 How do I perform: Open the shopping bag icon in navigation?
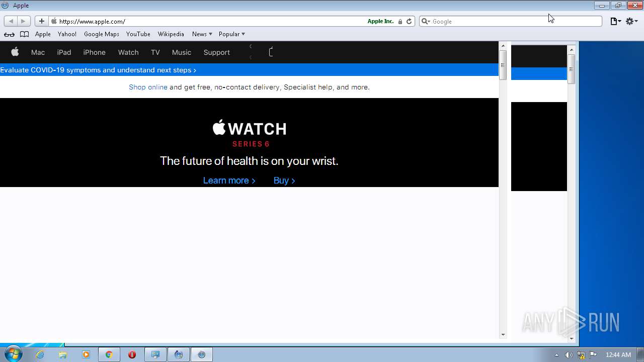[271, 52]
